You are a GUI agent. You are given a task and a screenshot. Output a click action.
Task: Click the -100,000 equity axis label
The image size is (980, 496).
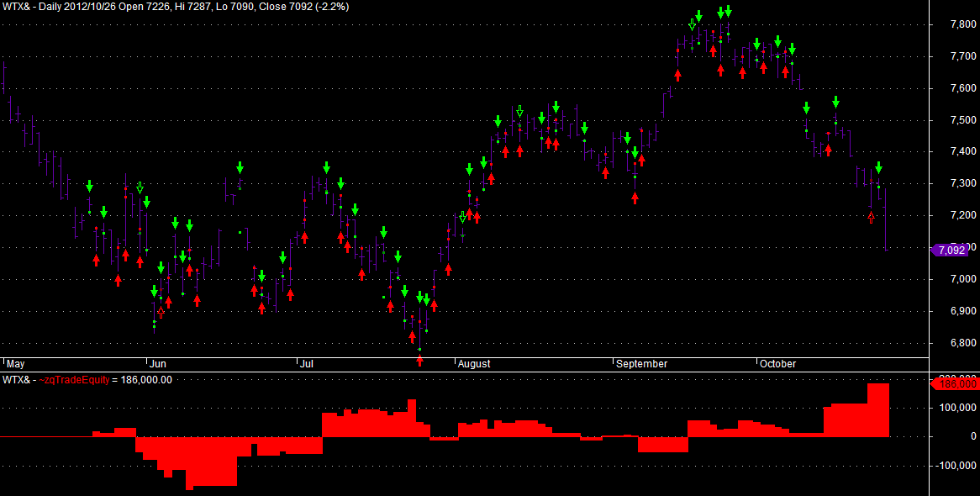(954, 466)
